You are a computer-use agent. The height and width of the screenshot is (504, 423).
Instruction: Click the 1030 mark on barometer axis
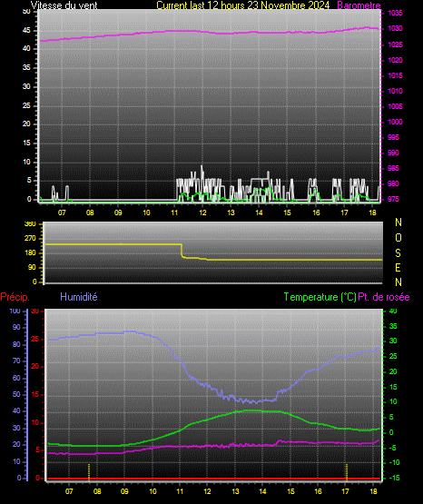(395, 28)
